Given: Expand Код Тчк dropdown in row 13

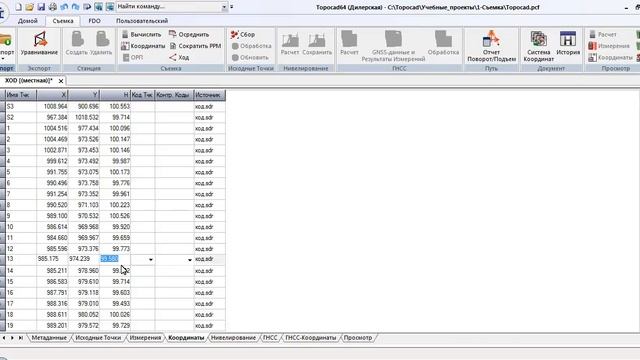Looking at the screenshot, I should pyautogui.click(x=151, y=260).
